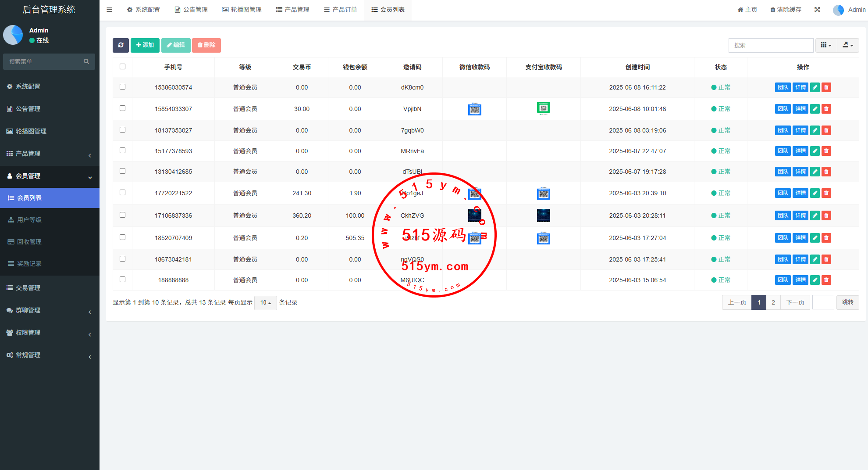The image size is (868, 470).
Task: Click the table search input field
Action: coord(770,45)
